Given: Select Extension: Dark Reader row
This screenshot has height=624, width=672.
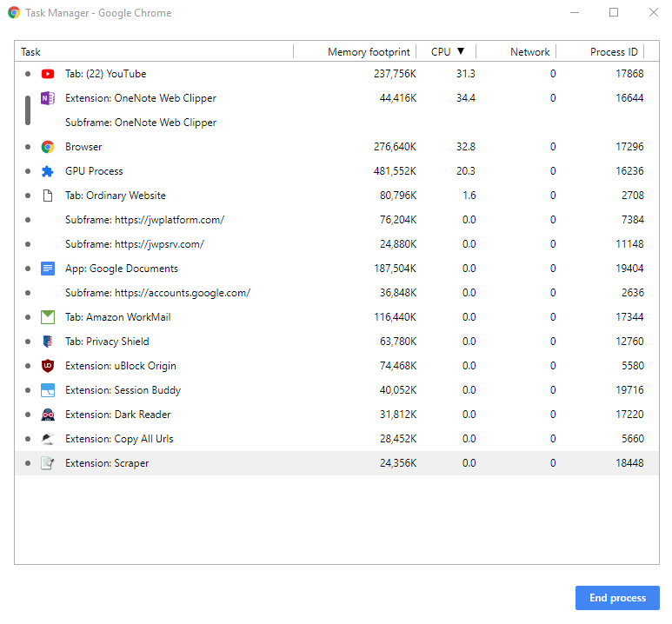Looking at the screenshot, I should pyautogui.click(x=336, y=415).
